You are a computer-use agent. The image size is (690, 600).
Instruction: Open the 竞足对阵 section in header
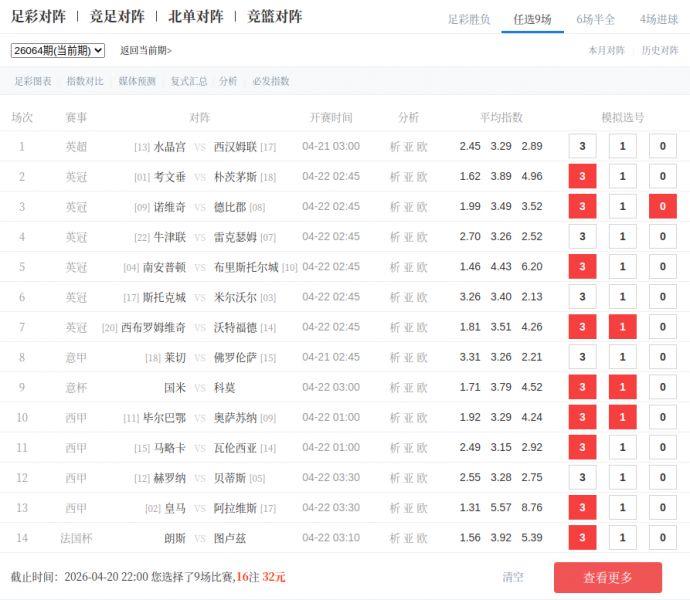117,16
